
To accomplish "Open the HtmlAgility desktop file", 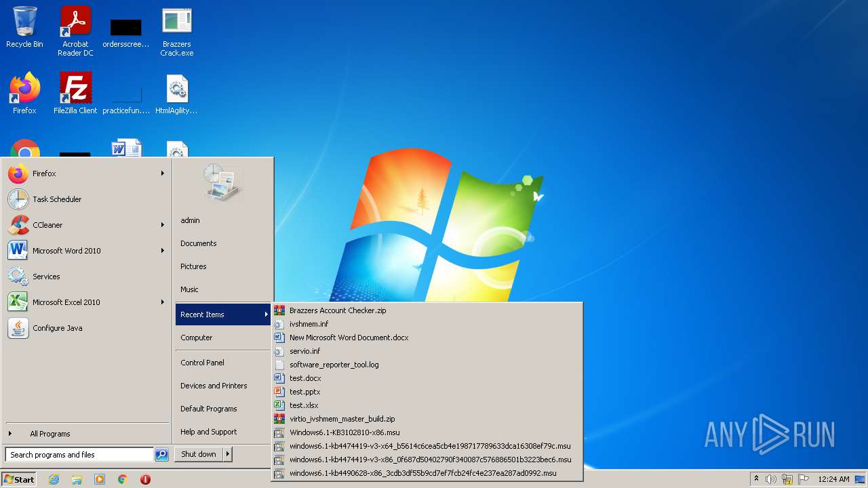I will (x=177, y=93).
